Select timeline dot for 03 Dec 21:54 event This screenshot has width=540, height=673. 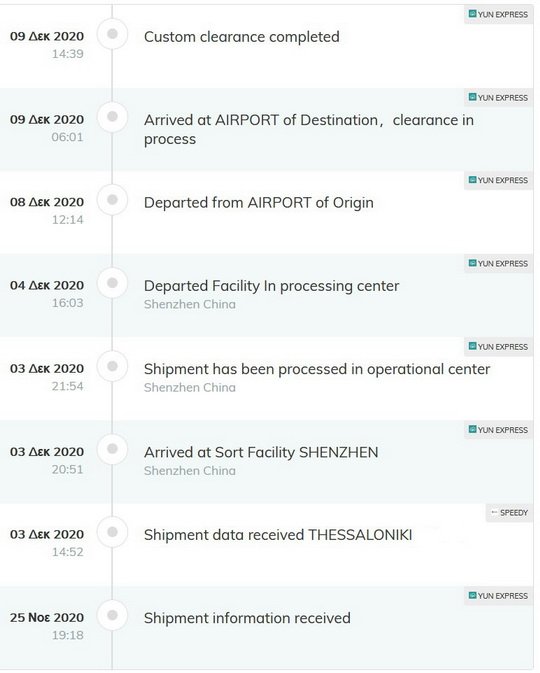(112, 366)
